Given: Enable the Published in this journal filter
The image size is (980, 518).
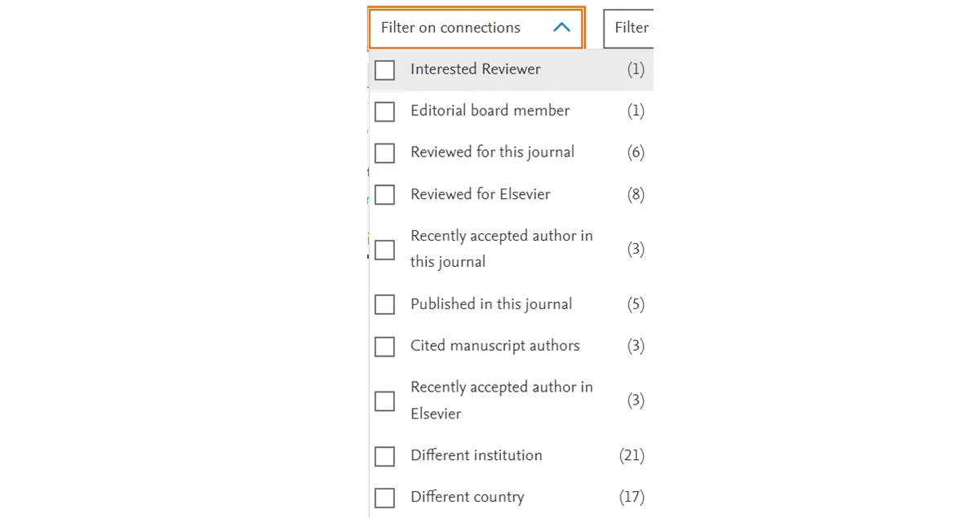Looking at the screenshot, I should 384,304.
